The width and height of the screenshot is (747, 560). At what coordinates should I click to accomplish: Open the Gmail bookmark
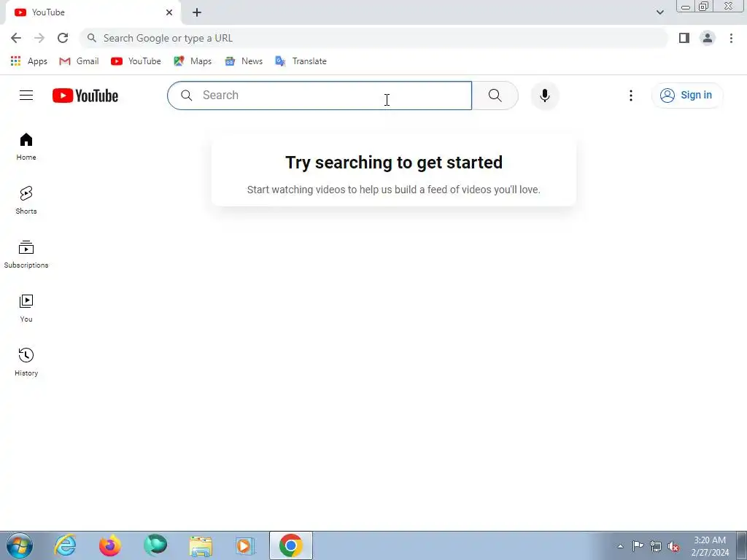pos(79,61)
